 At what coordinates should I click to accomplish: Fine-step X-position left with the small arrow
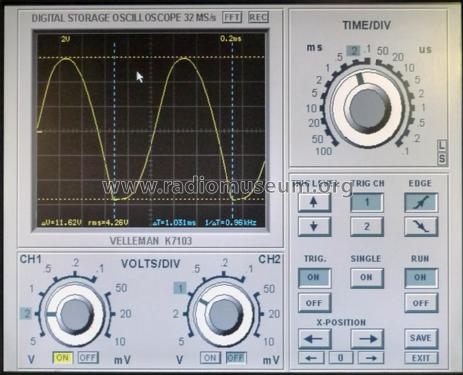point(311,358)
